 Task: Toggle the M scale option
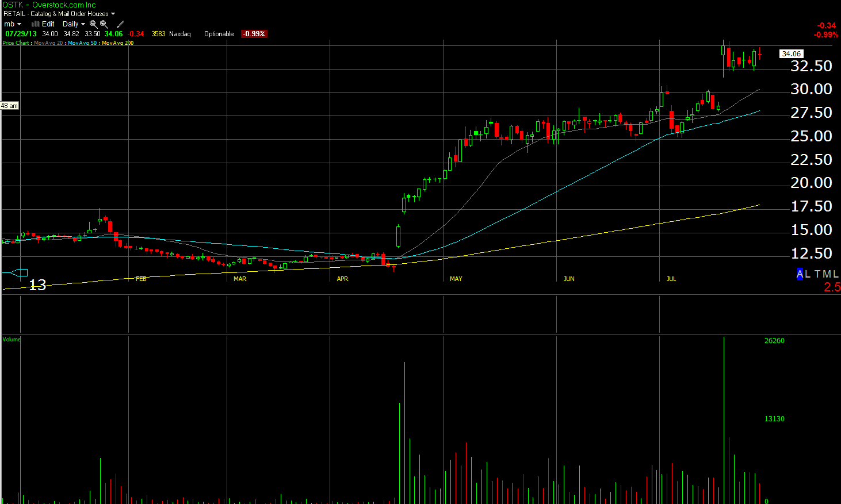pos(827,274)
